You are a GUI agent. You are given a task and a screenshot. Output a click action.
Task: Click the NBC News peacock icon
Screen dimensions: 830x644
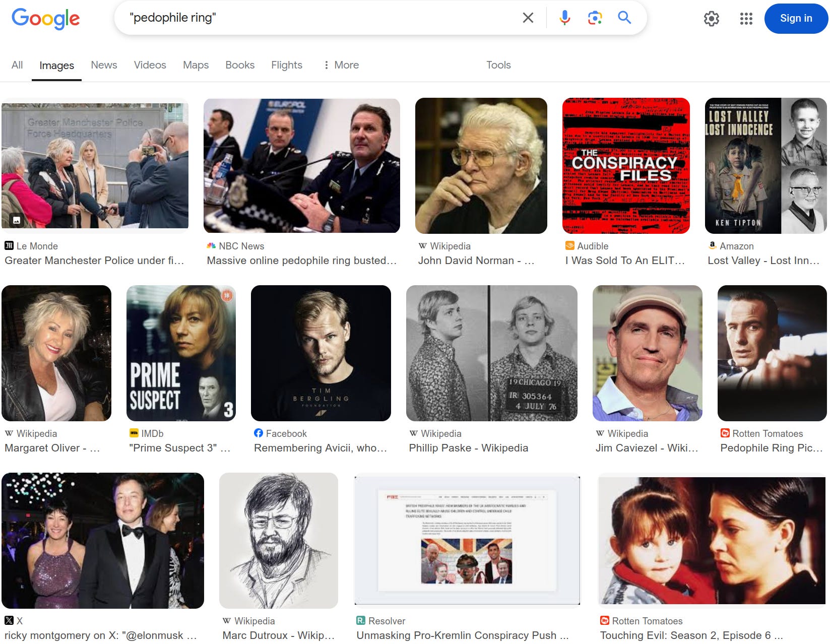pos(211,246)
